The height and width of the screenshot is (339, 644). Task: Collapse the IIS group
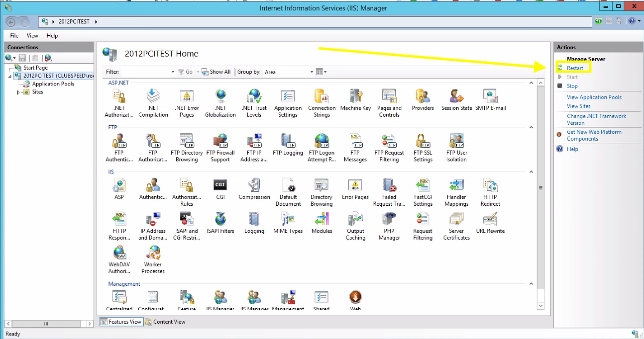click(x=531, y=172)
